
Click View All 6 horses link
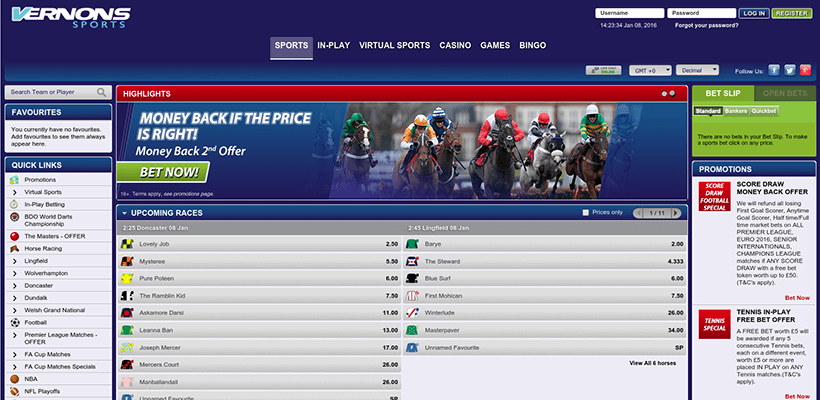click(x=653, y=363)
